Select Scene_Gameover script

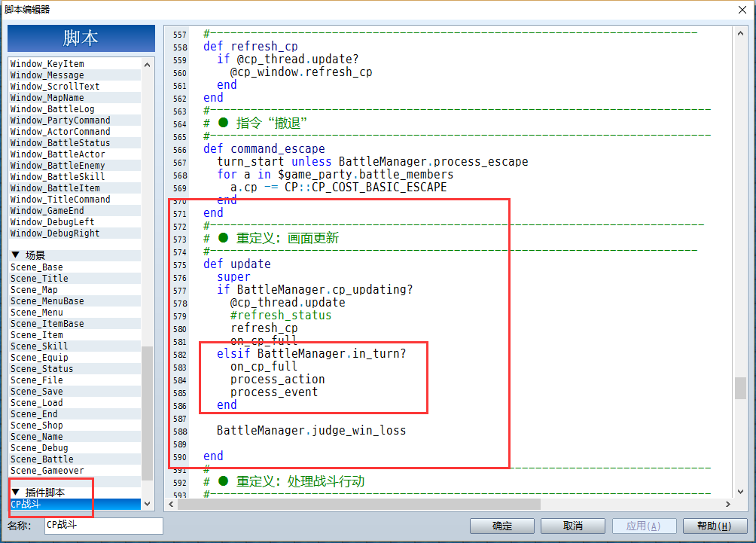[75, 470]
